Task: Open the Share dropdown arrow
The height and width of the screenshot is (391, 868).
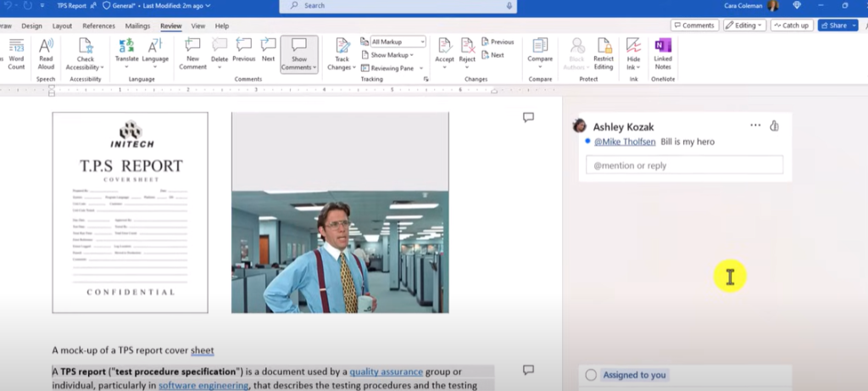Action: [854, 25]
